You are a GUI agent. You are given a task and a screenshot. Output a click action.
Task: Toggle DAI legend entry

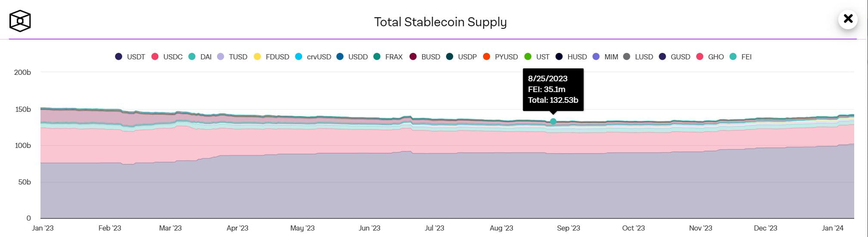[x=201, y=57]
